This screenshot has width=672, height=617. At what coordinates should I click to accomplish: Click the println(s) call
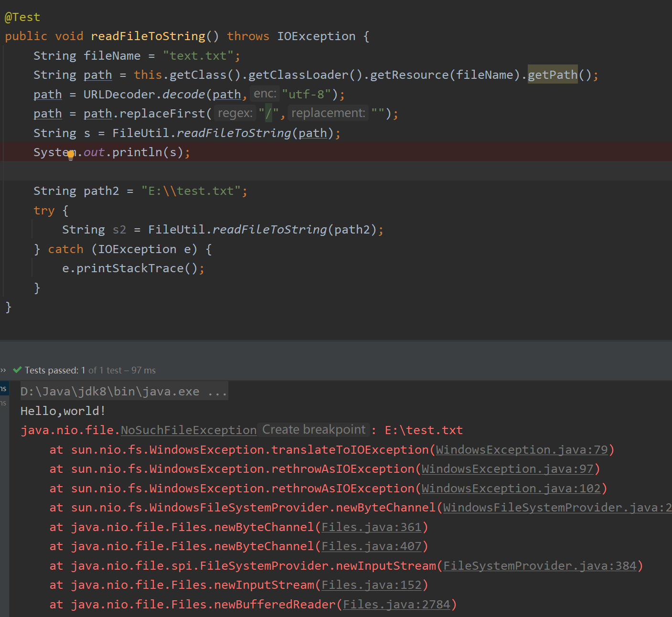(x=148, y=152)
